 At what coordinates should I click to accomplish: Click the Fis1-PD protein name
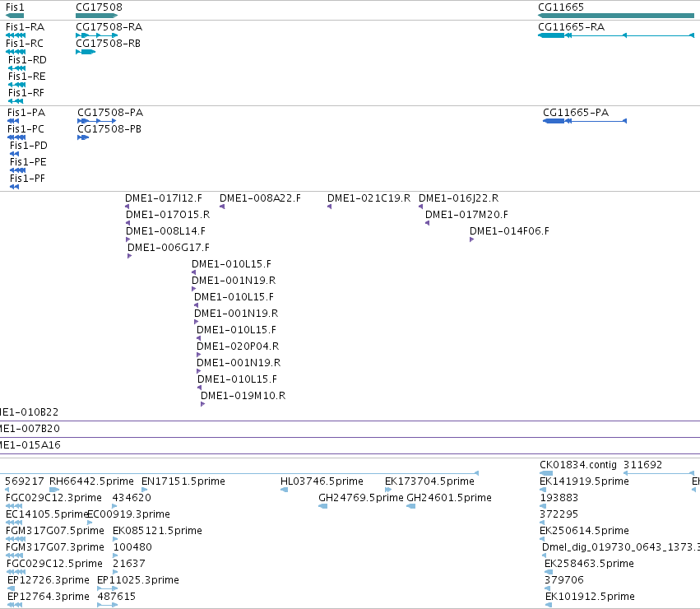(x=29, y=146)
